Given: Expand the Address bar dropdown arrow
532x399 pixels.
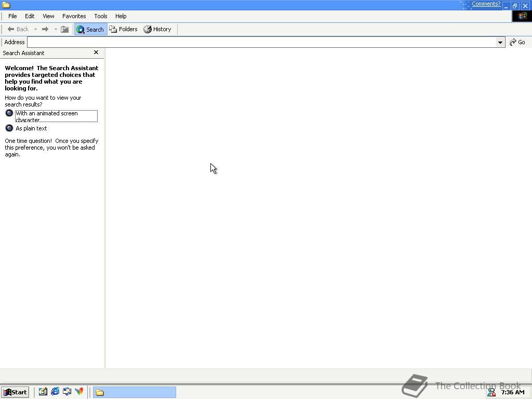Looking at the screenshot, I should (x=500, y=42).
